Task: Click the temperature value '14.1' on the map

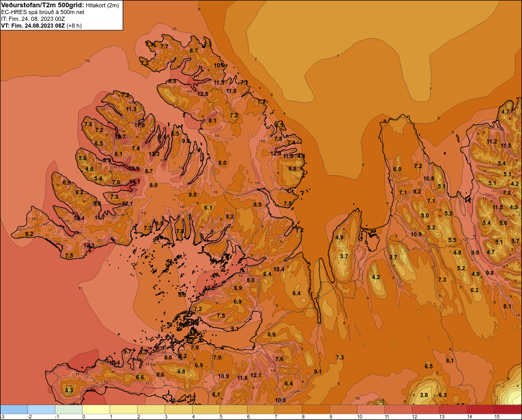Action: 135,182
